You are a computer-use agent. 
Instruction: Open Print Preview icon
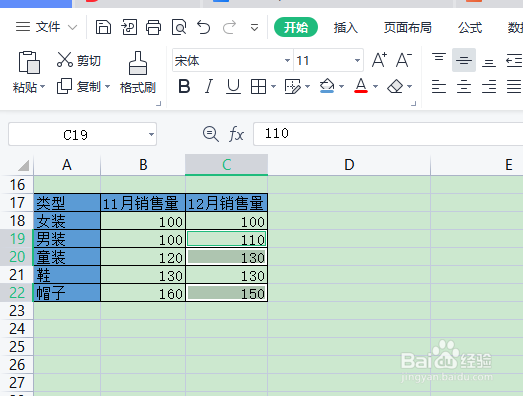click(179, 27)
